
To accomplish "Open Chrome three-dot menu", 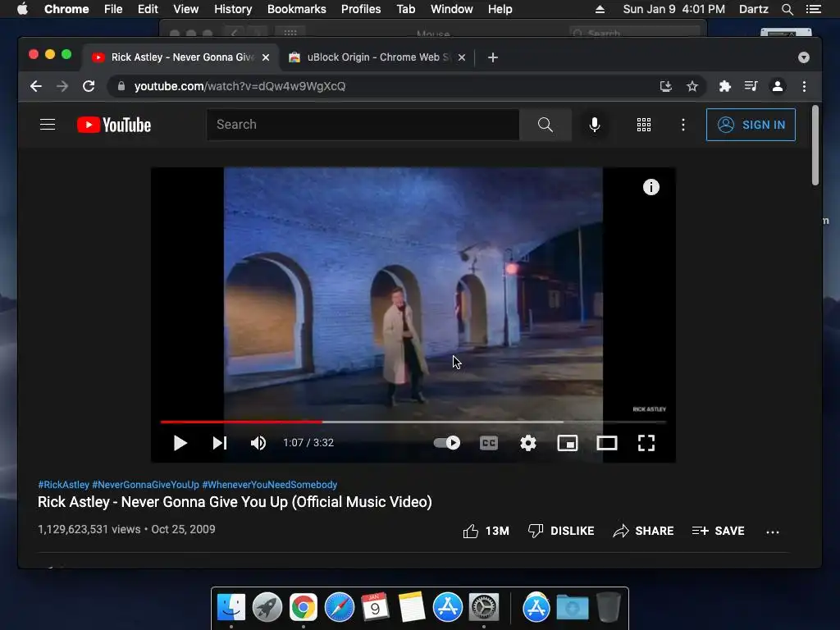I will click(x=804, y=86).
